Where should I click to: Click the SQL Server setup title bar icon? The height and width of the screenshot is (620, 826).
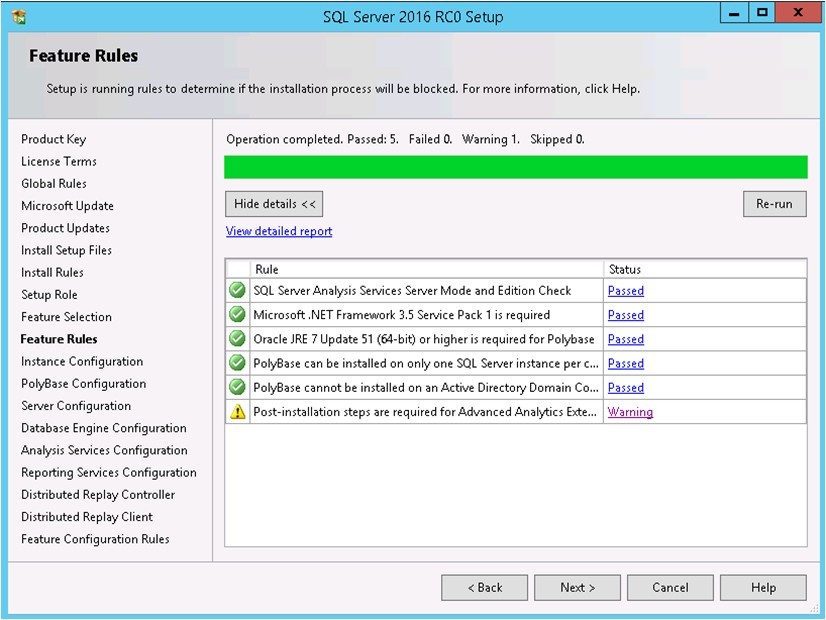coord(19,16)
